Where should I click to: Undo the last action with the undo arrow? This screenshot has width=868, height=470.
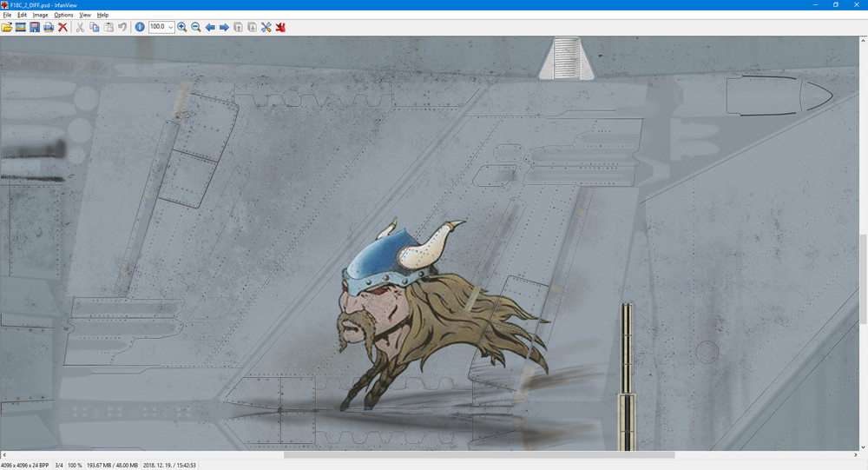[122, 27]
